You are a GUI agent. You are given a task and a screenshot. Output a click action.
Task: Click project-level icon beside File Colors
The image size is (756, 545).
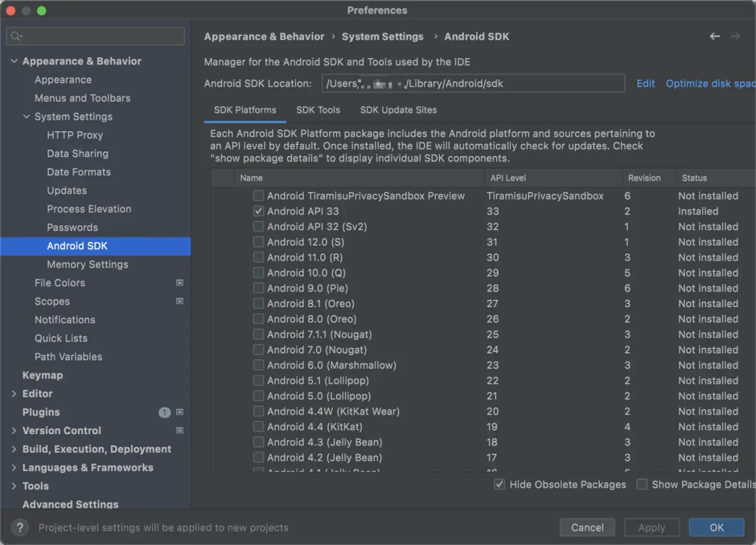coord(179,282)
